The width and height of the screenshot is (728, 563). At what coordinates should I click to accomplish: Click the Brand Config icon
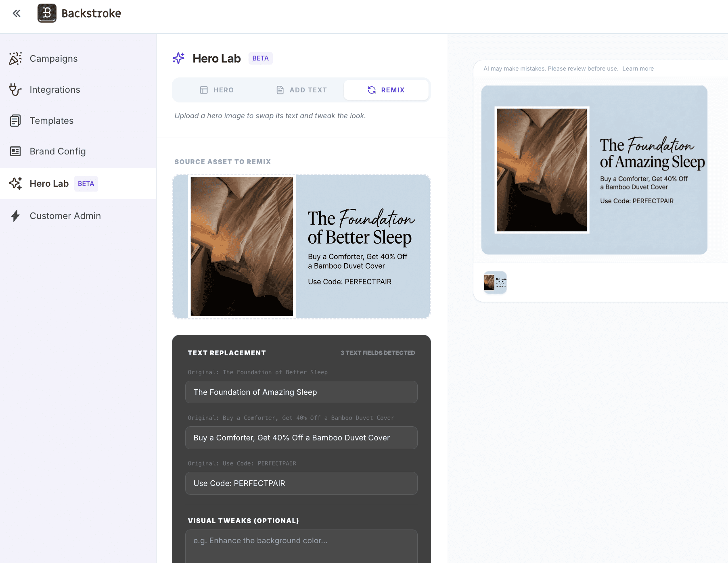click(15, 151)
